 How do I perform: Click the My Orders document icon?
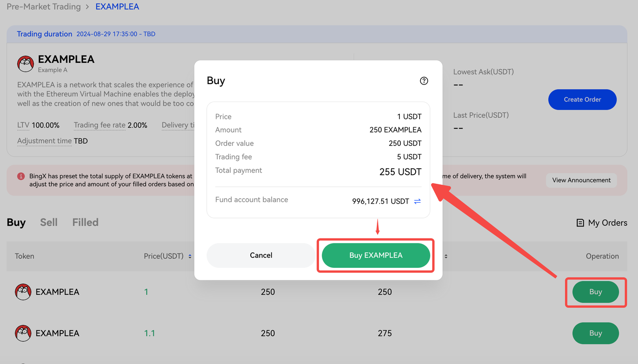pos(580,223)
